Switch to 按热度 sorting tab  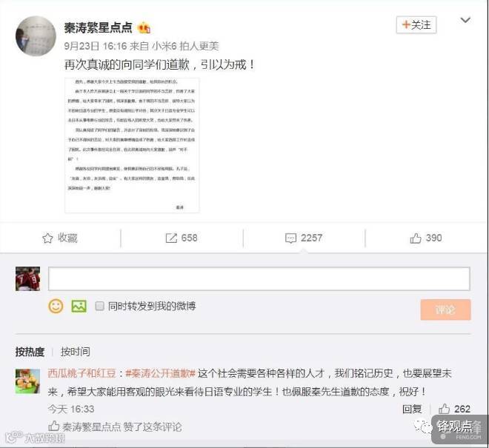(30, 352)
